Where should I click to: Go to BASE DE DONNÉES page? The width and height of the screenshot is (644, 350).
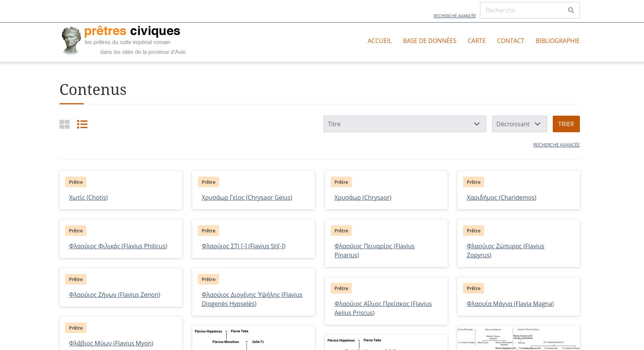click(429, 41)
